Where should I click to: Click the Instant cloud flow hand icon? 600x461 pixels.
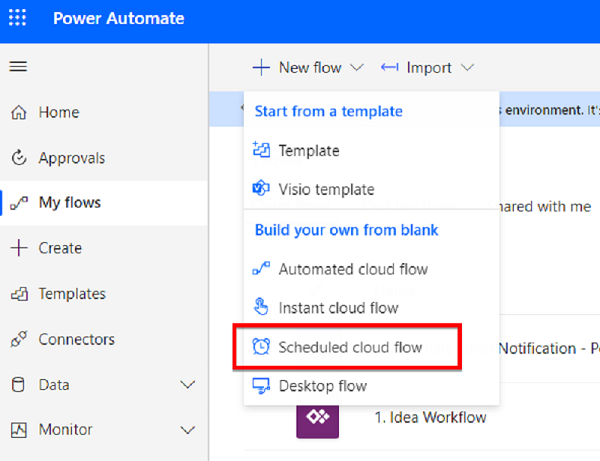point(261,306)
